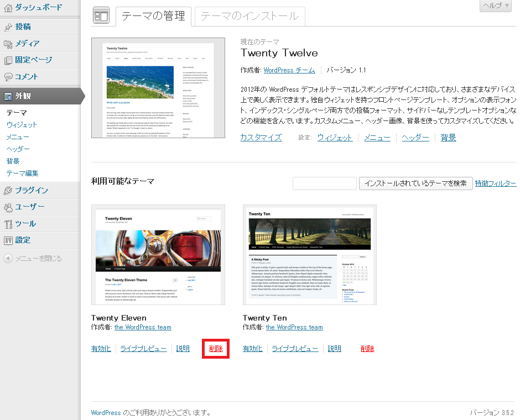520x420 pixels.
Task: Click the speech bubble コメント icon
Action: pyautogui.click(x=8, y=77)
